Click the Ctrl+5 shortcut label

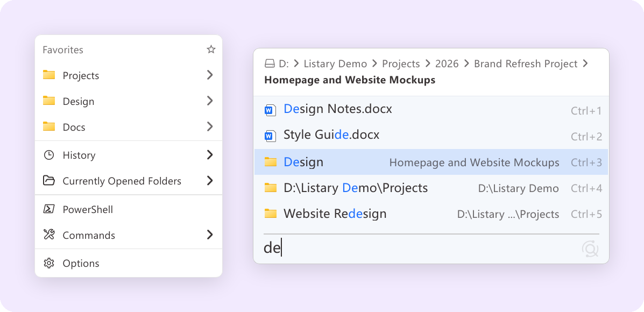pyautogui.click(x=586, y=214)
